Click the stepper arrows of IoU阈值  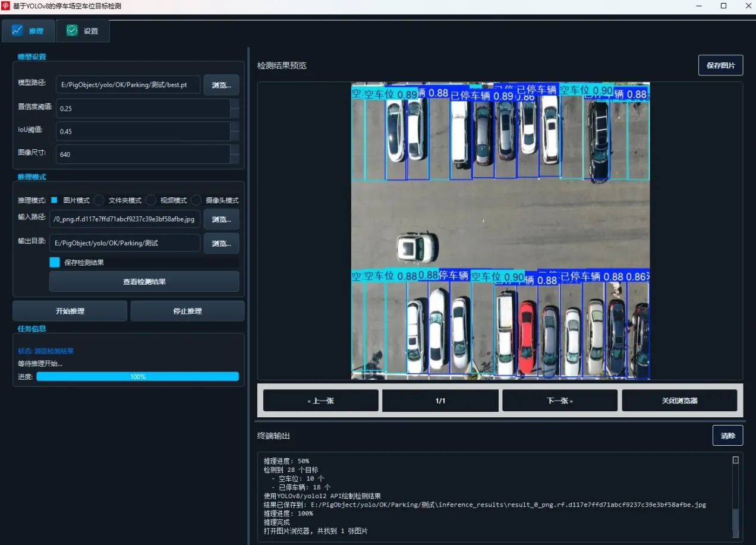point(235,131)
